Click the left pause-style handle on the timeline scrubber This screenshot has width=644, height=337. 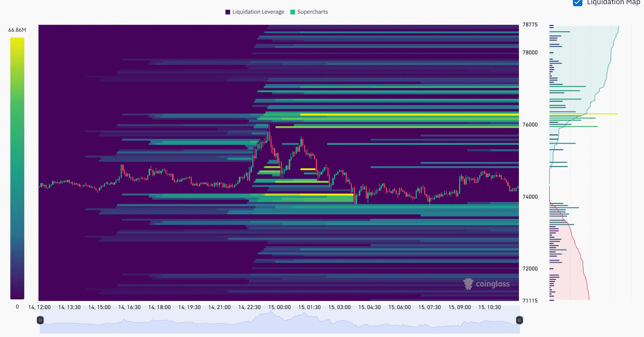(x=40, y=320)
